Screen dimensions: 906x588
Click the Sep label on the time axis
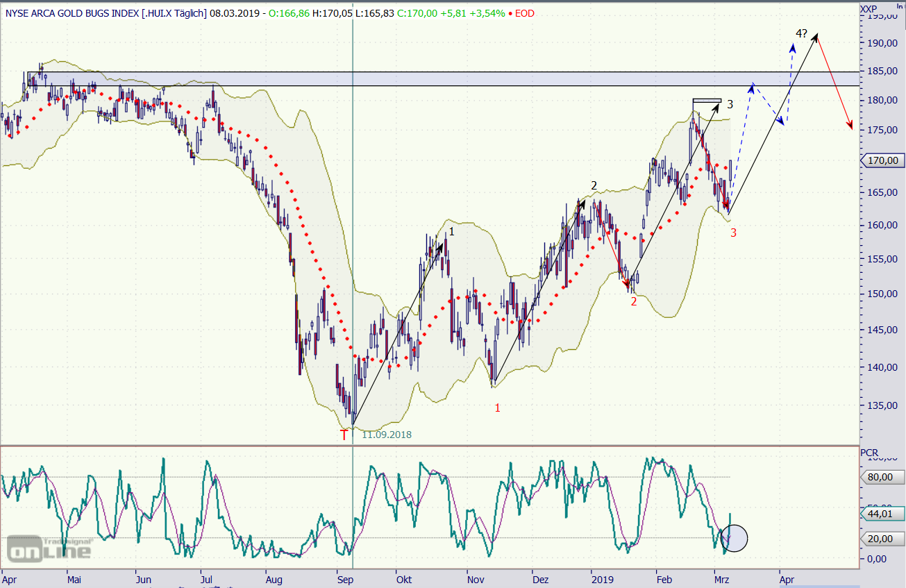(344, 578)
